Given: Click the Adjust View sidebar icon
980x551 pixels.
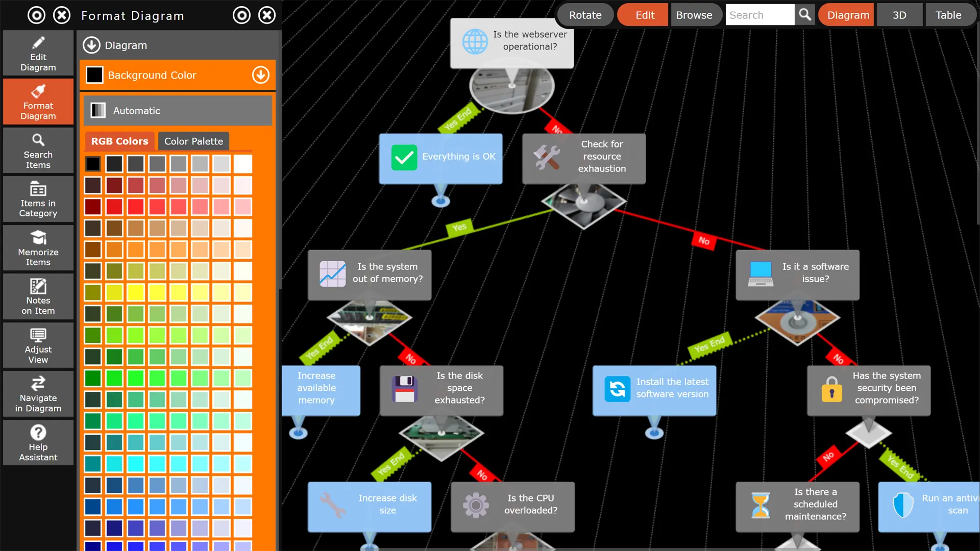Looking at the screenshot, I should (38, 345).
